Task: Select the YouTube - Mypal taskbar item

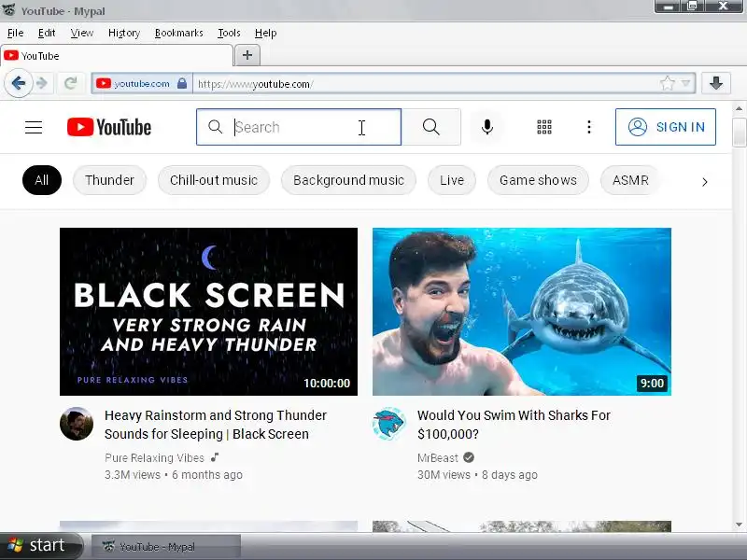Action: click(166, 546)
